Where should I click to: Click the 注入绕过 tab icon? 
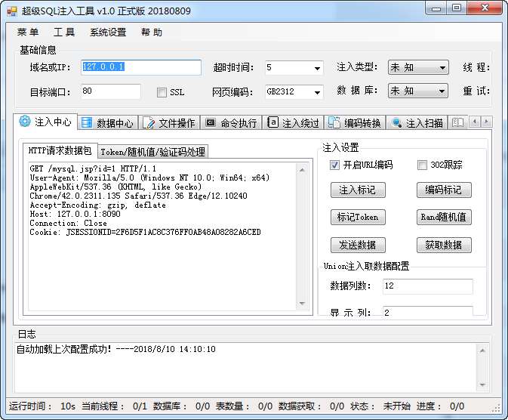272,122
